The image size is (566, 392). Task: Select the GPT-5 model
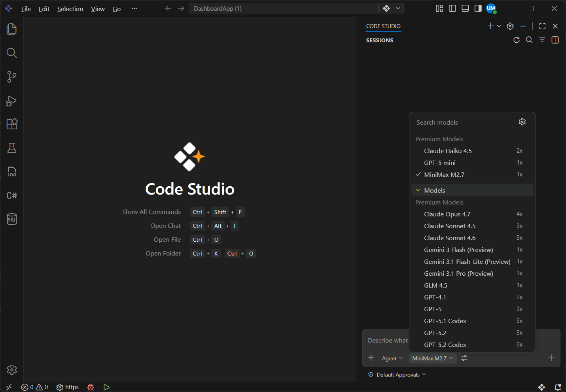tap(473, 309)
